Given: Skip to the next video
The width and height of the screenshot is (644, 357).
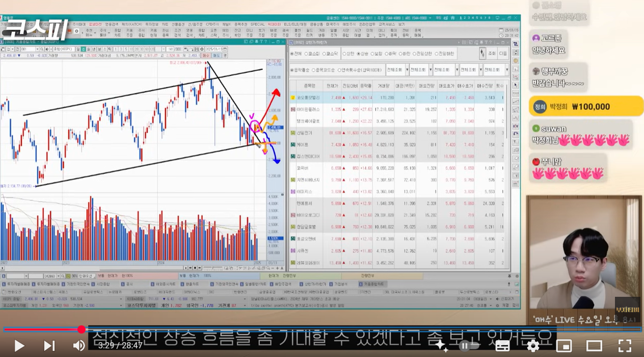Looking at the screenshot, I should 49,346.
